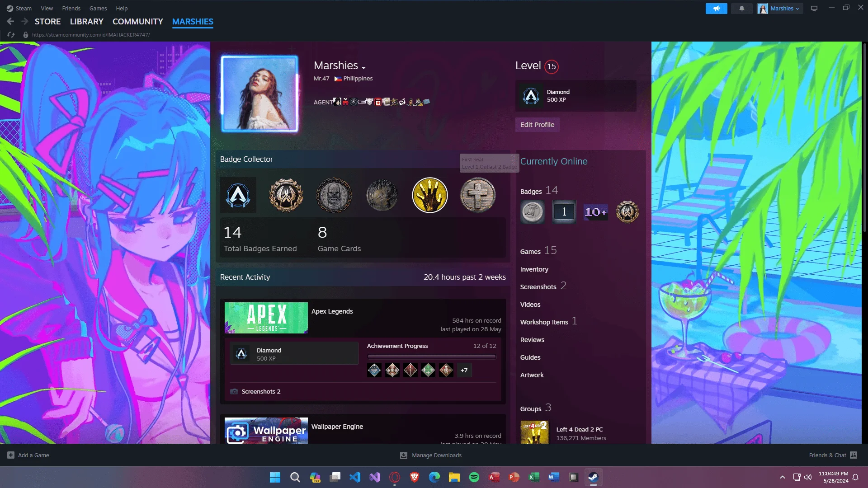Open the 10+ games owned badge
The height and width of the screenshot is (488, 868).
[596, 212]
